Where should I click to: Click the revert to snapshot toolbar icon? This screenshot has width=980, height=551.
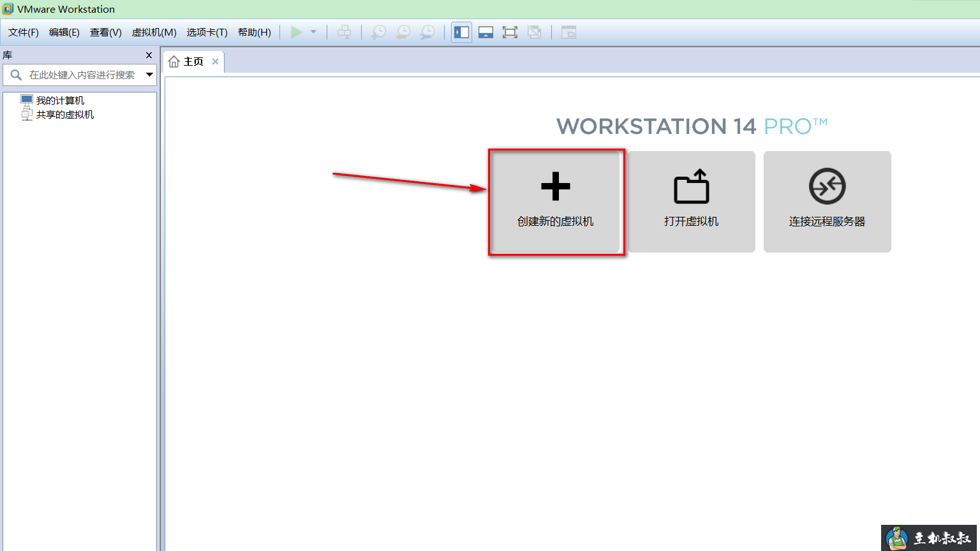pos(403,32)
